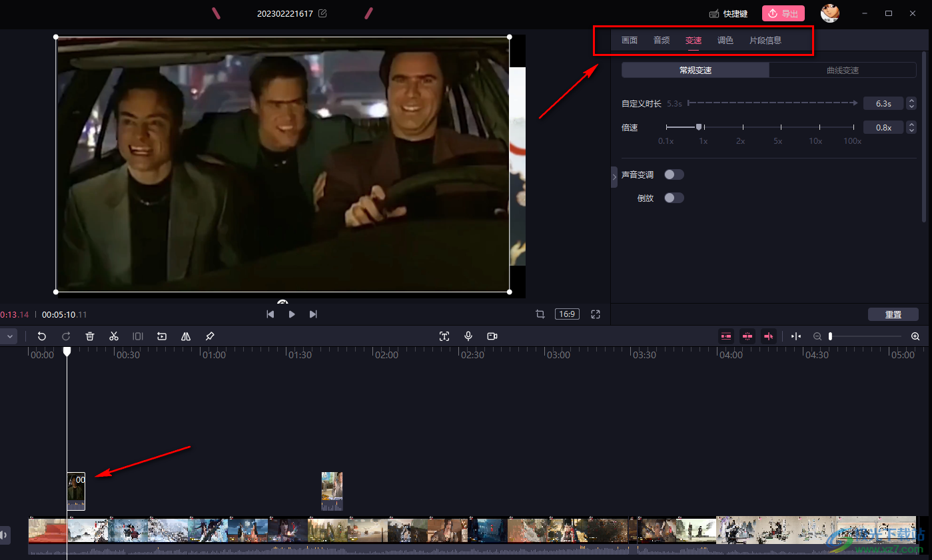Enter fullscreen preview mode

tap(596, 314)
